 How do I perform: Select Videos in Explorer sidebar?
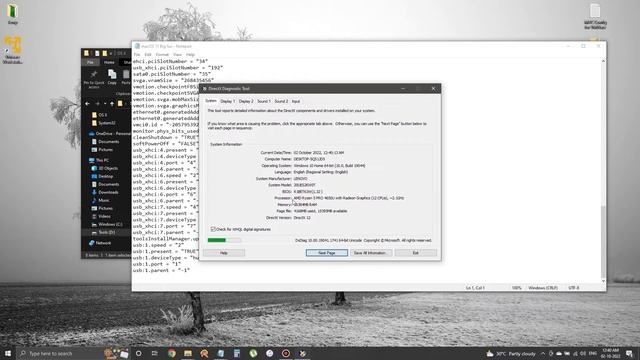pyautogui.click(x=101, y=216)
